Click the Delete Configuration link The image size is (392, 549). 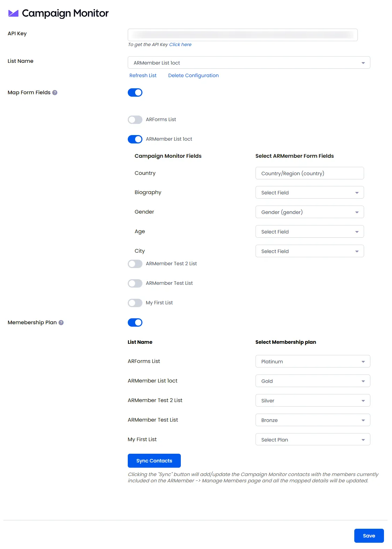pos(193,75)
